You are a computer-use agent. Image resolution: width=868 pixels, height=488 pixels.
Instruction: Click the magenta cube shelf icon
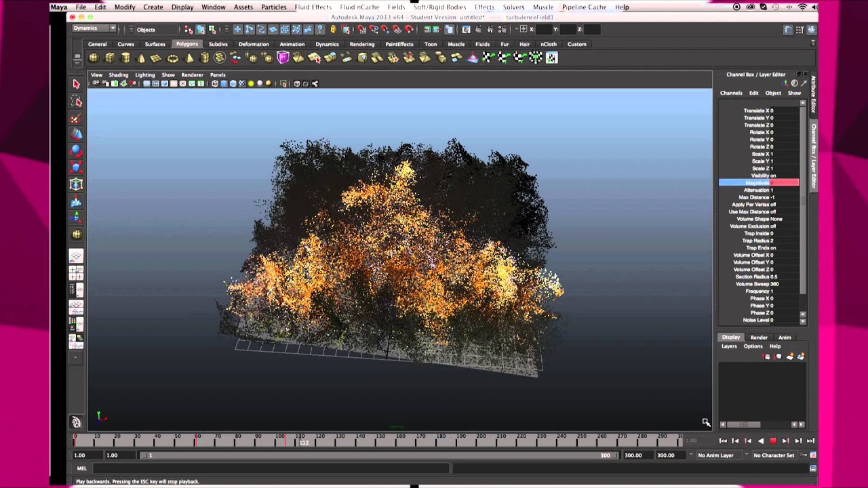pyautogui.click(x=283, y=58)
